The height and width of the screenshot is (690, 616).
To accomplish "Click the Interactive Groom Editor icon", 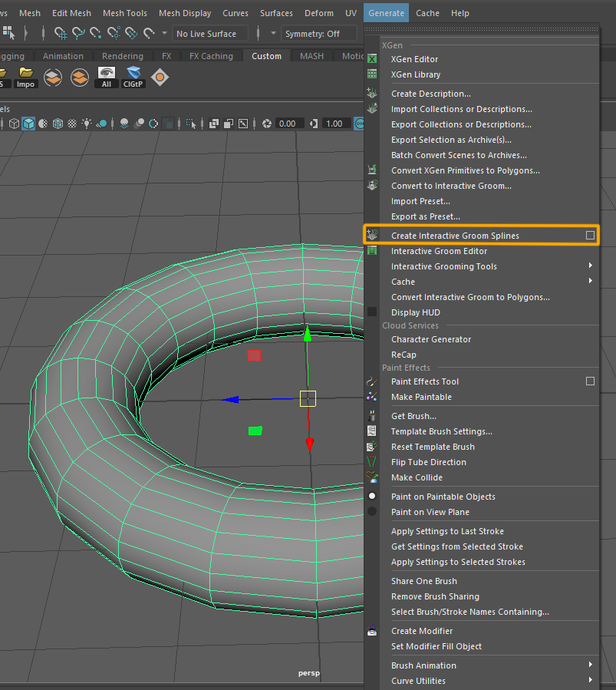I will tap(372, 251).
